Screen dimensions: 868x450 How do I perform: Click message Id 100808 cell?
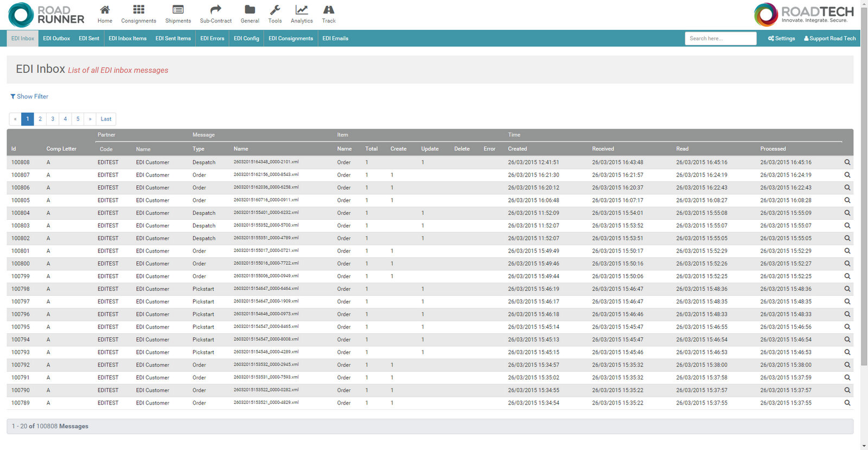21,162
